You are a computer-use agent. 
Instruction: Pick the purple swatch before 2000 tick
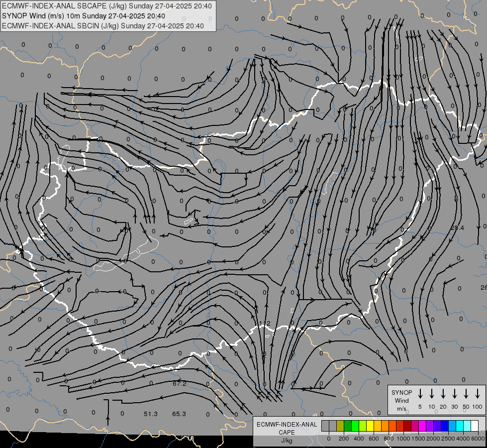point(429,426)
